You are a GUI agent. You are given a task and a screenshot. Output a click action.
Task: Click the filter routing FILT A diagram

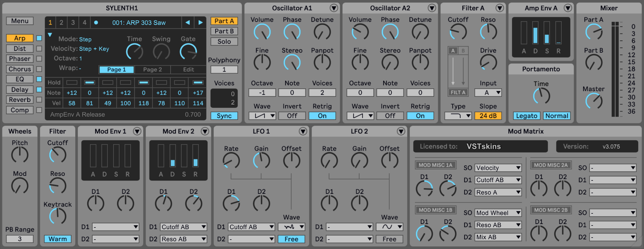coord(458,71)
